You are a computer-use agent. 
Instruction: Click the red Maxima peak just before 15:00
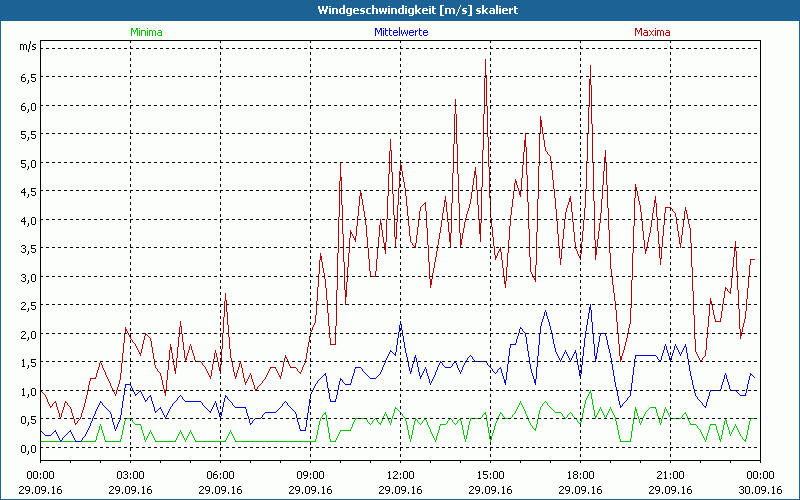[x=485, y=60]
